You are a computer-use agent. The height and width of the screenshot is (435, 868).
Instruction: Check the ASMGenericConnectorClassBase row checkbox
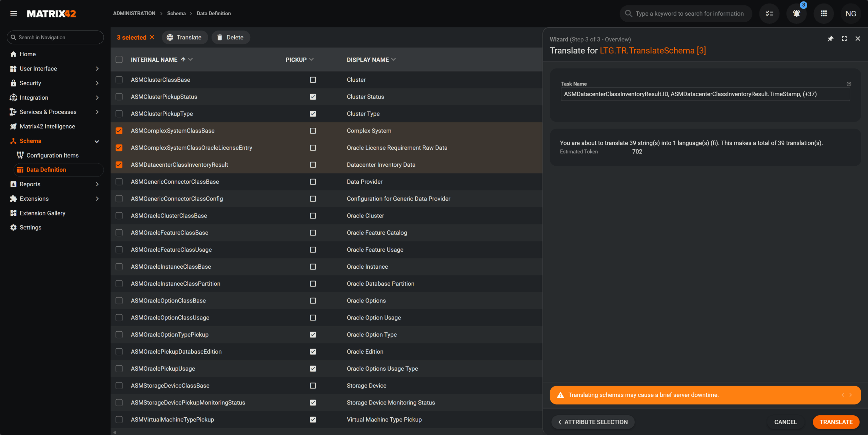click(x=119, y=182)
